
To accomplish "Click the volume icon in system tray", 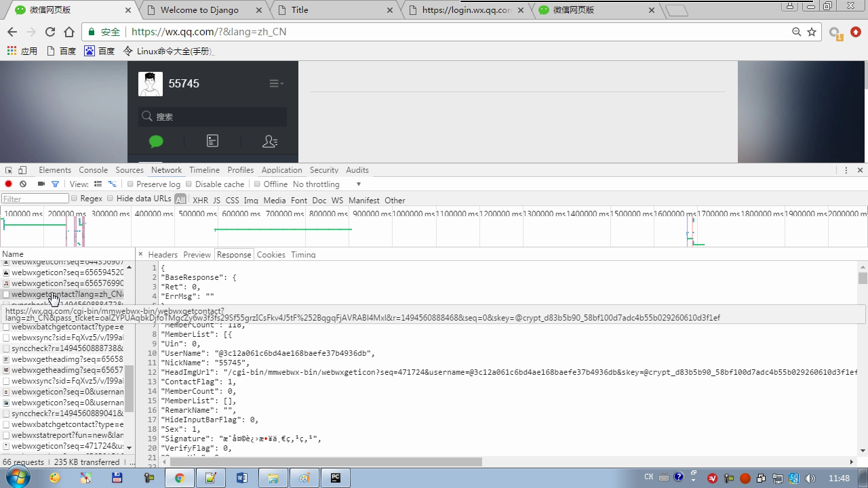I will (810, 478).
